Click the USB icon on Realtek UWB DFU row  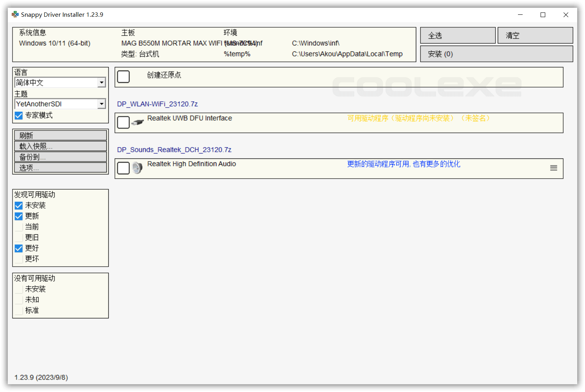tap(137, 121)
